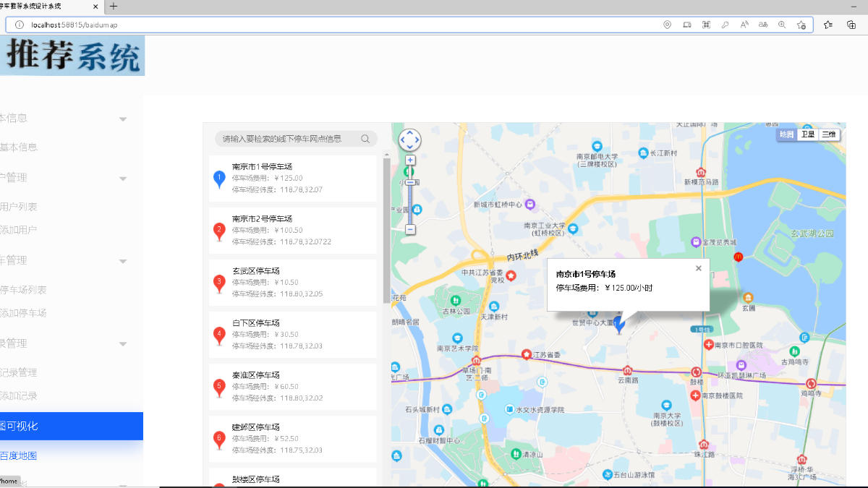Zoom out with the map minus button
The image size is (868, 488).
point(410,229)
